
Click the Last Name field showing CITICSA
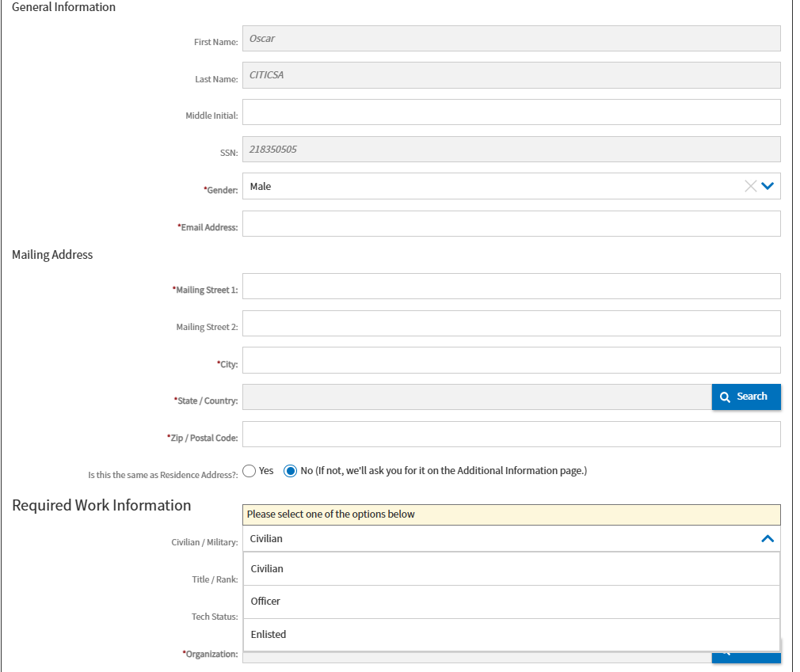[511, 76]
